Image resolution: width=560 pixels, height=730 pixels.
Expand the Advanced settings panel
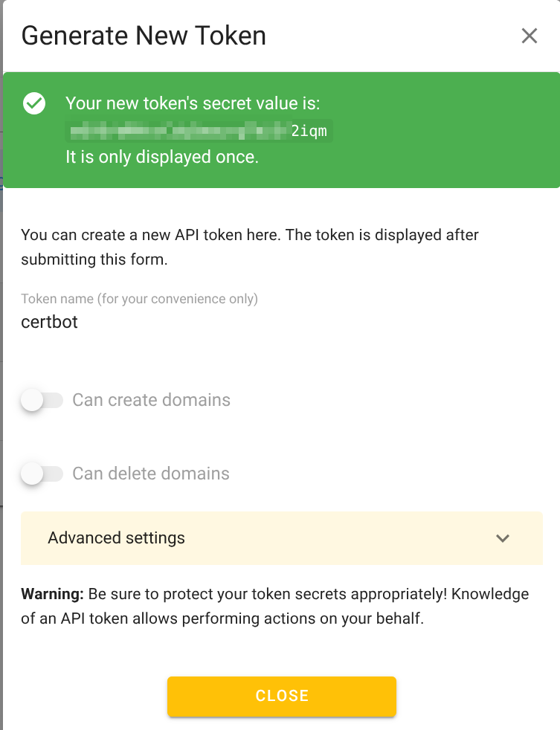(281, 537)
